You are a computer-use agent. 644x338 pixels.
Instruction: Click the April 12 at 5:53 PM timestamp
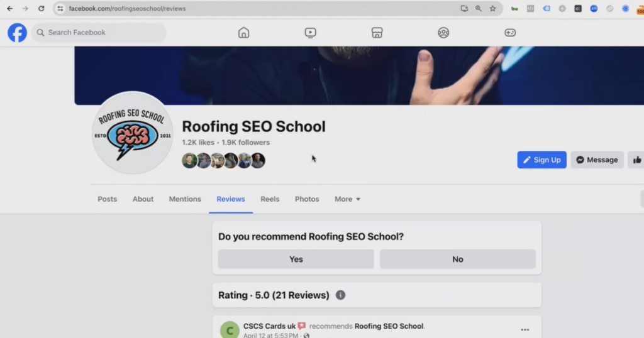point(270,335)
